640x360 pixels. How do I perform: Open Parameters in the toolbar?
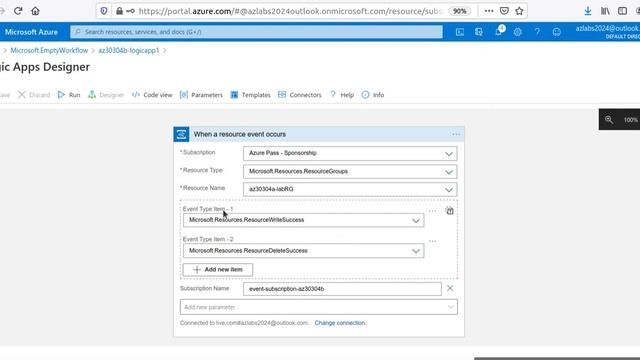pos(201,95)
